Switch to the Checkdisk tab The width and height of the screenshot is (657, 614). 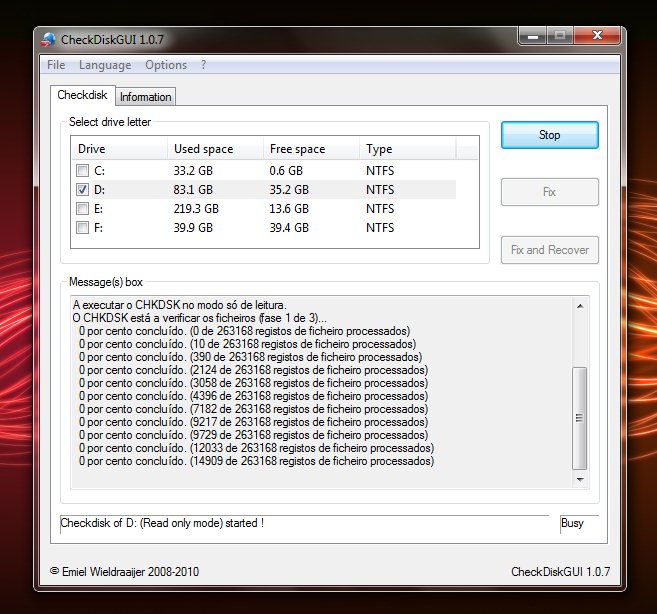(x=82, y=95)
